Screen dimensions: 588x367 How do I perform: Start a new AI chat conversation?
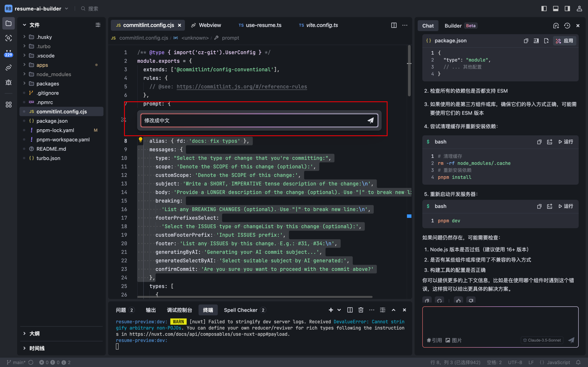pyautogui.click(x=556, y=25)
